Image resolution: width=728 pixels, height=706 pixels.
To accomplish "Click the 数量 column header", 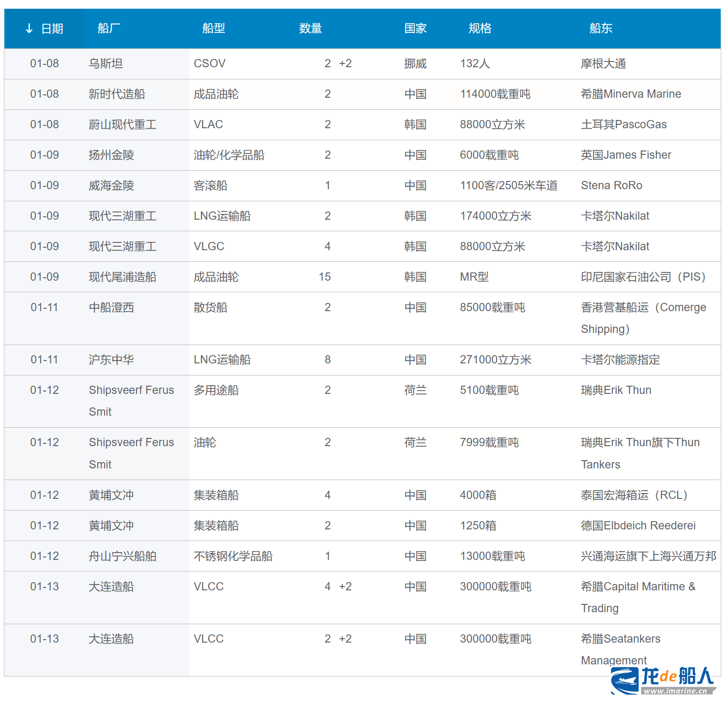I will (310, 29).
